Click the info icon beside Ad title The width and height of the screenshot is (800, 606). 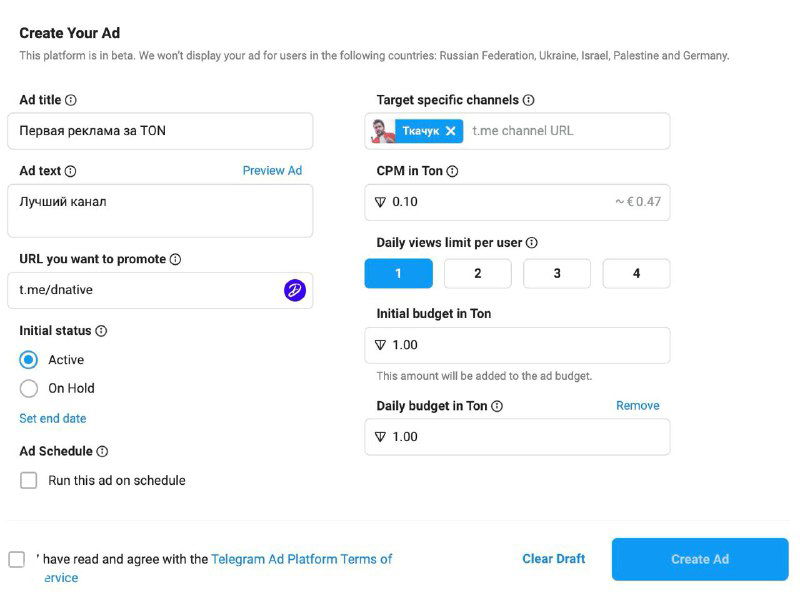point(72,99)
